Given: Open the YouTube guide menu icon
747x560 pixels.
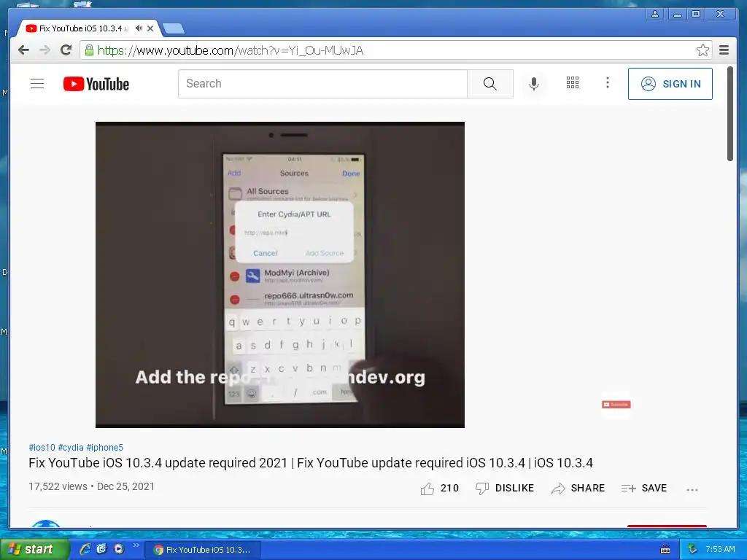Looking at the screenshot, I should click(x=37, y=84).
